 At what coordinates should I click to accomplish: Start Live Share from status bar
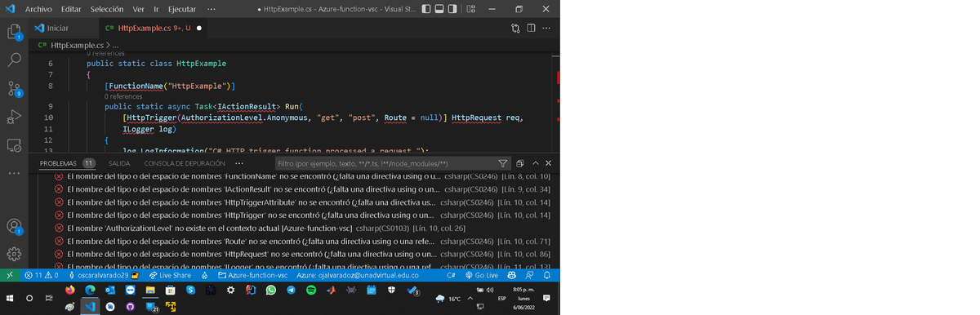pos(170,275)
